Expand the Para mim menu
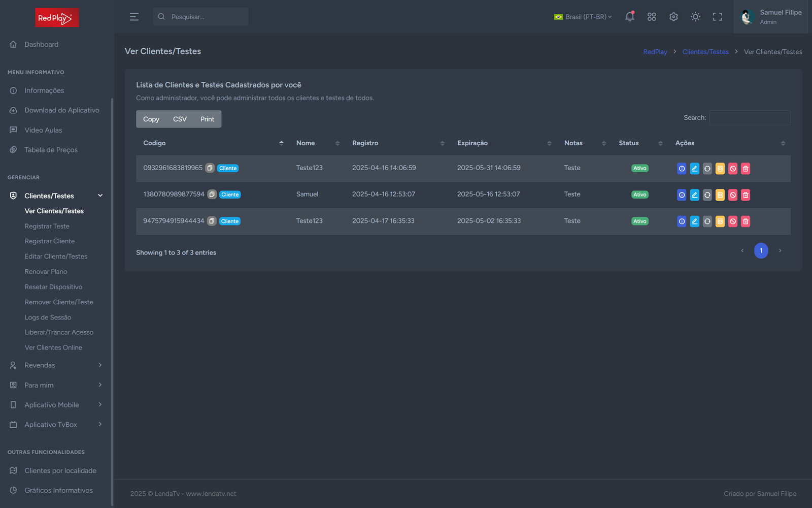Viewport: 812px width, 508px height. [x=56, y=385]
